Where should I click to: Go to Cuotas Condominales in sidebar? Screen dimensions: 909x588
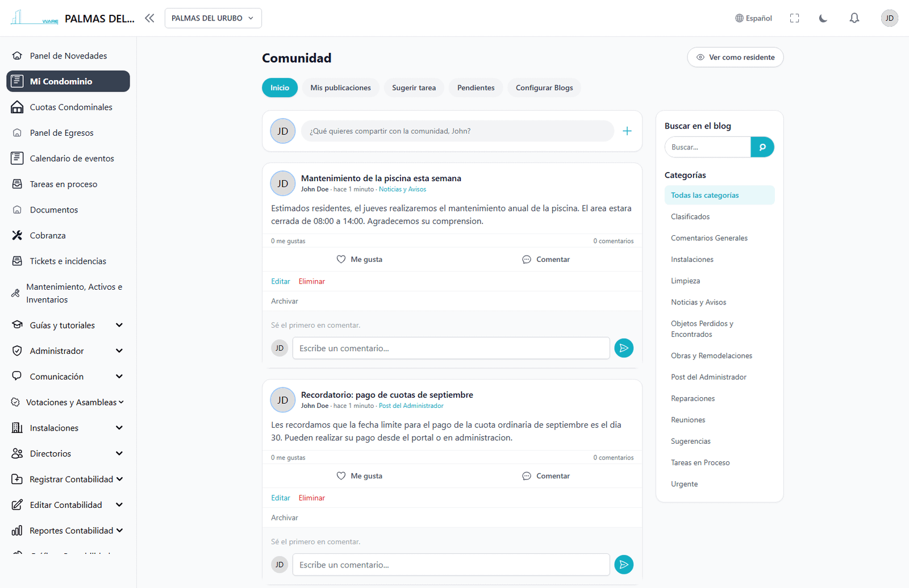point(68,107)
